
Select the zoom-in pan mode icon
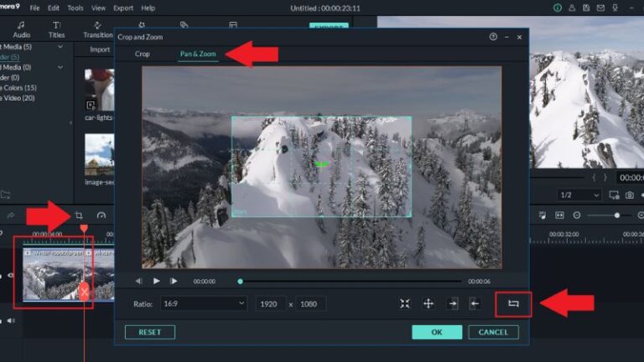[x=405, y=303]
